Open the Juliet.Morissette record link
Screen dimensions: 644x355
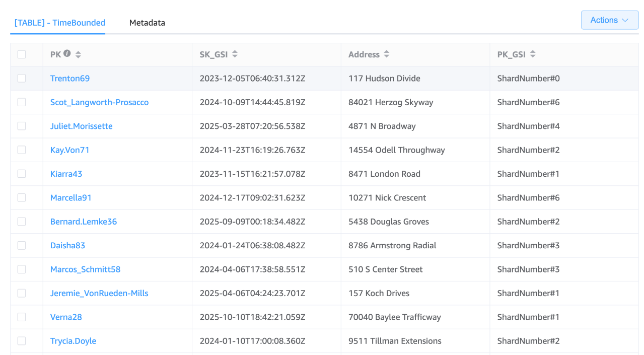coord(81,126)
